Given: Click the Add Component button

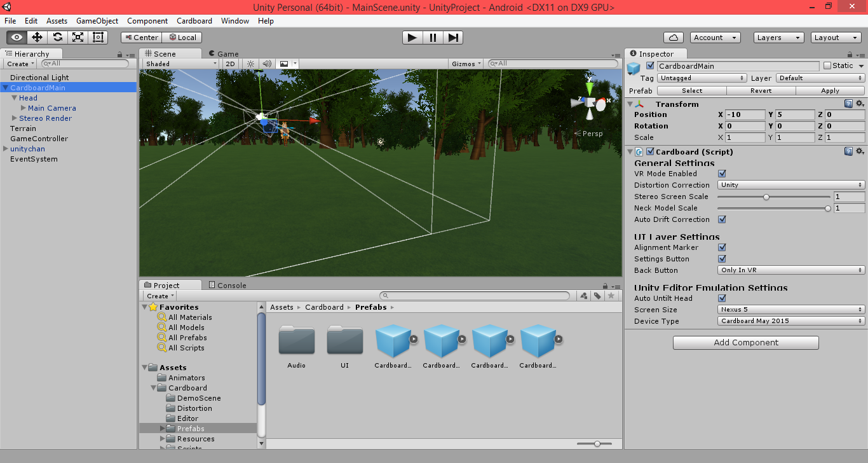Looking at the screenshot, I should pos(746,343).
